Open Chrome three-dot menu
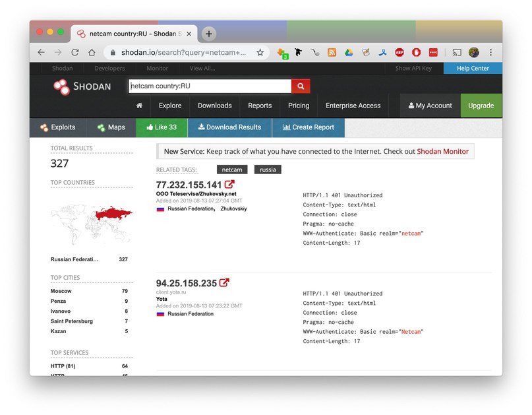This screenshot has width=532, height=415. [x=490, y=52]
